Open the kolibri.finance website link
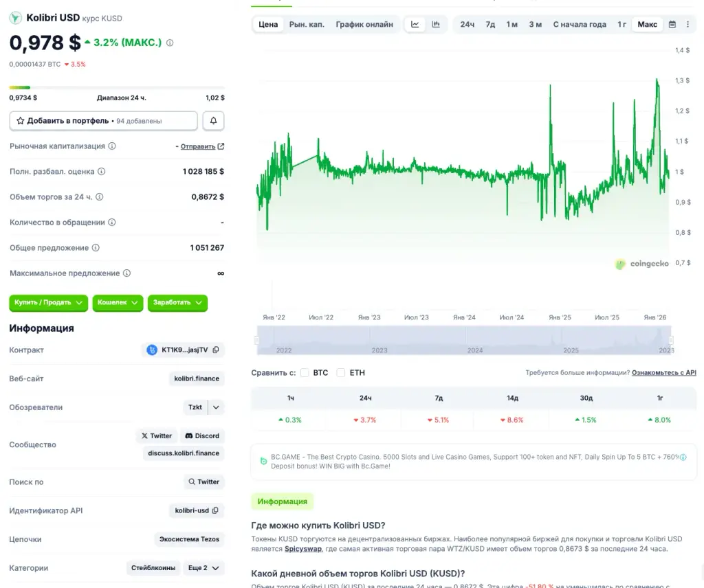Viewport: 704px width, 588px height. [x=197, y=378]
